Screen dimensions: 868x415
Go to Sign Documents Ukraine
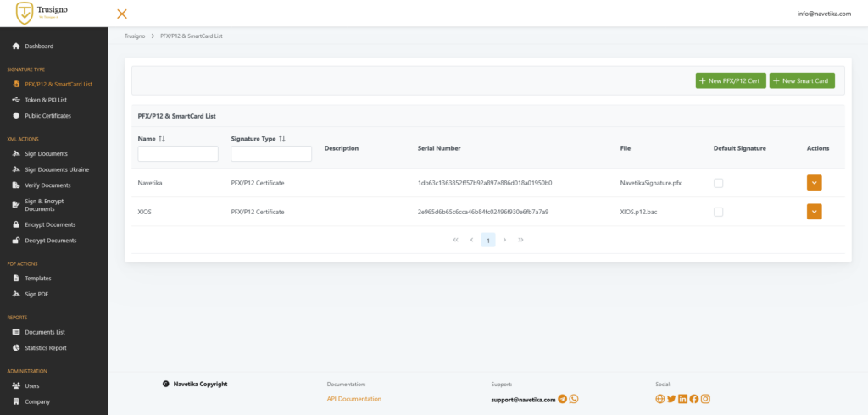pyautogui.click(x=57, y=169)
